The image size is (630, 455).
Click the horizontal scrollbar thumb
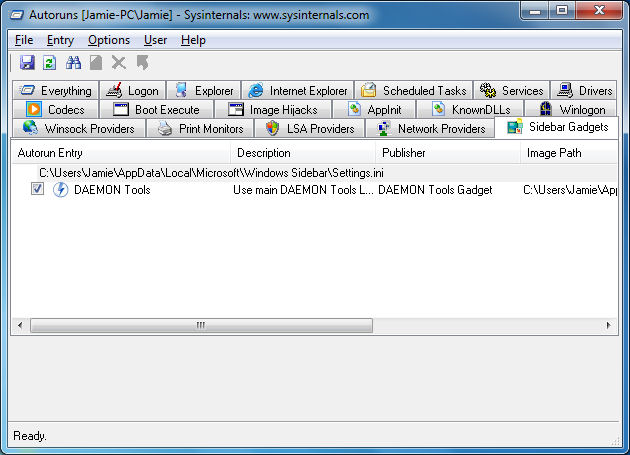[x=201, y=325]
